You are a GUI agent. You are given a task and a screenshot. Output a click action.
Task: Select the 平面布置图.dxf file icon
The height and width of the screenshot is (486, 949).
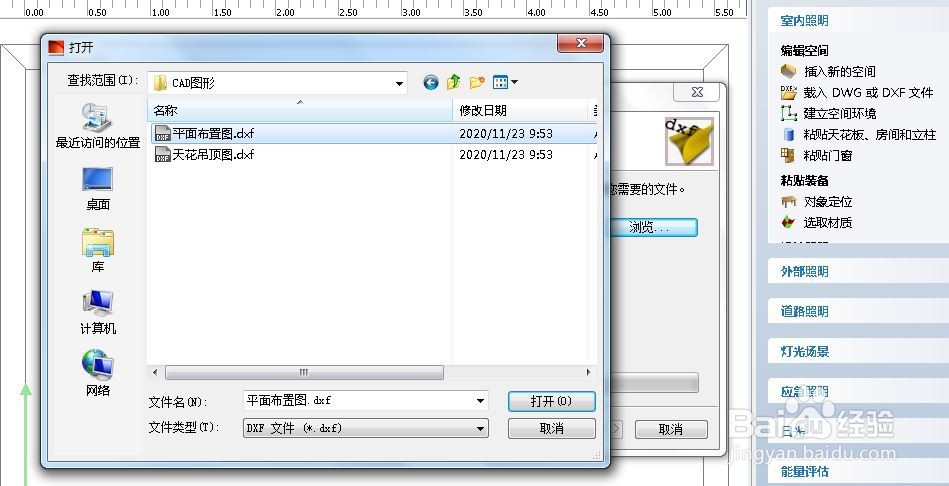pyautogui.click(x=163, y=133)
